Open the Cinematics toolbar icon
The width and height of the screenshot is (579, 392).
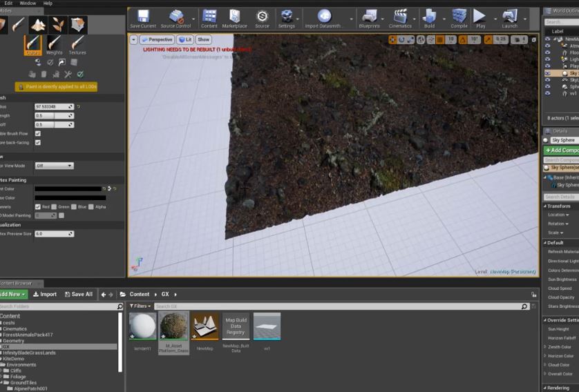pyautogui.click(x=399, y=18)
